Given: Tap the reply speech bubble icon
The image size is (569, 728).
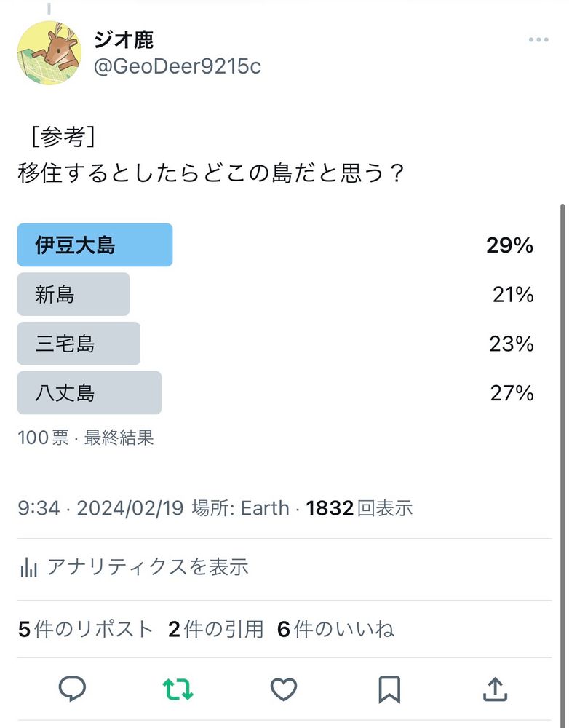Looking at the screenshot, I should click(73, 689).
